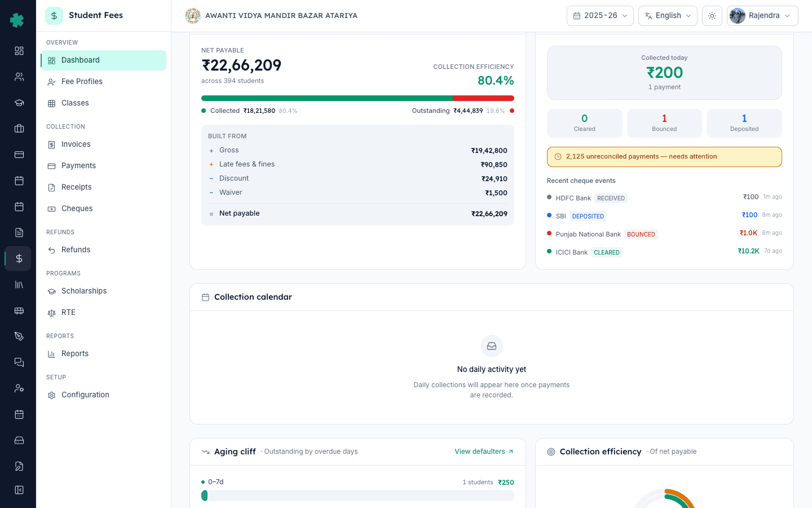Screen dimensions: 812x508
Task: Open the credit card icon in dark rail
Action: [19, 155]
